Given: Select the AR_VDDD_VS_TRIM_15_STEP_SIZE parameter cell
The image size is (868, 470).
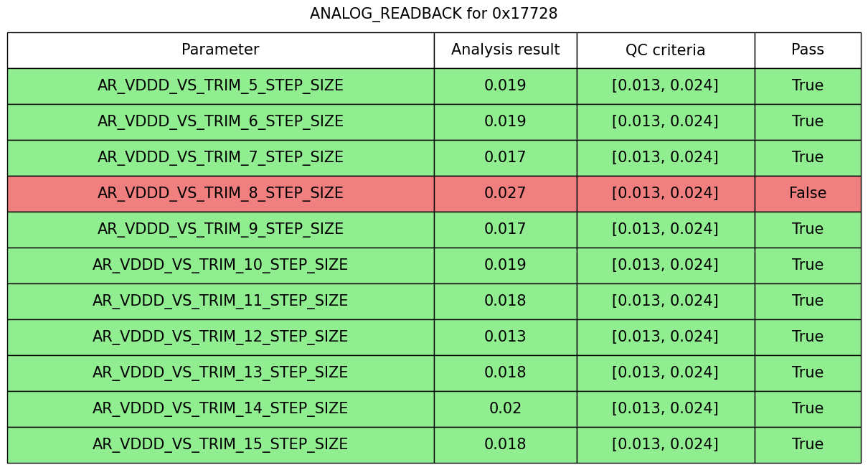Looking at the screenshot, I should point(220,445).
